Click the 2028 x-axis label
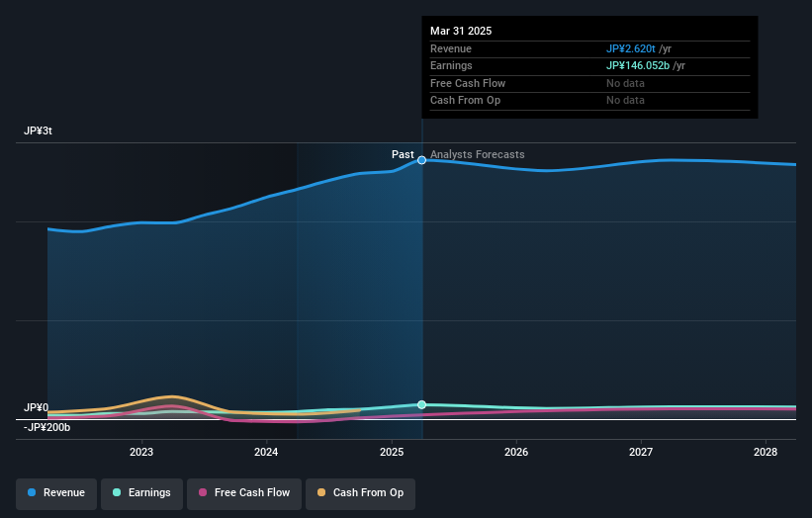The image size is (812, 518). [766, 453]
